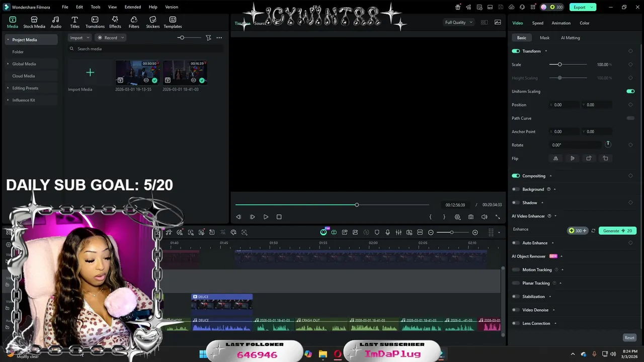Screen dimensions: 644x362
Task: Open the Transitions library
Action: pyautogui.click(x=95, y=23)
